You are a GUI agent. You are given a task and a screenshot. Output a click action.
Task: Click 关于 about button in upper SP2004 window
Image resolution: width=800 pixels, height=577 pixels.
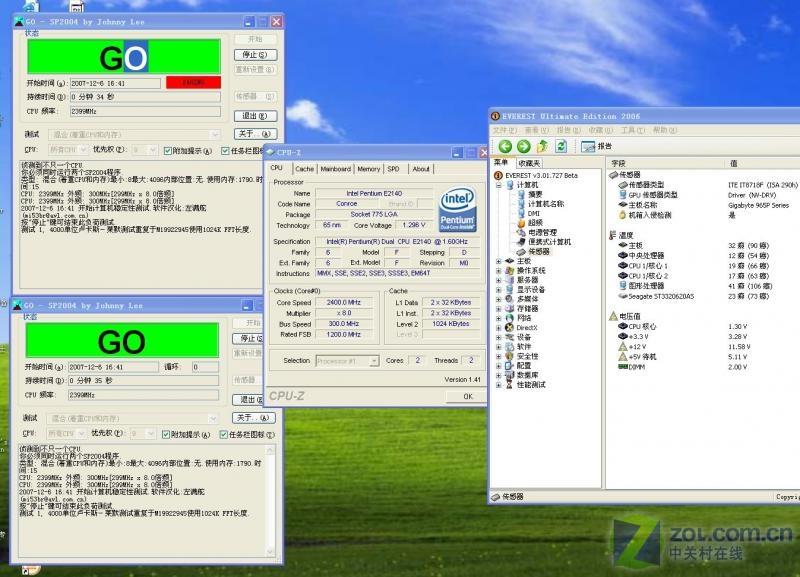pos(255,134)
